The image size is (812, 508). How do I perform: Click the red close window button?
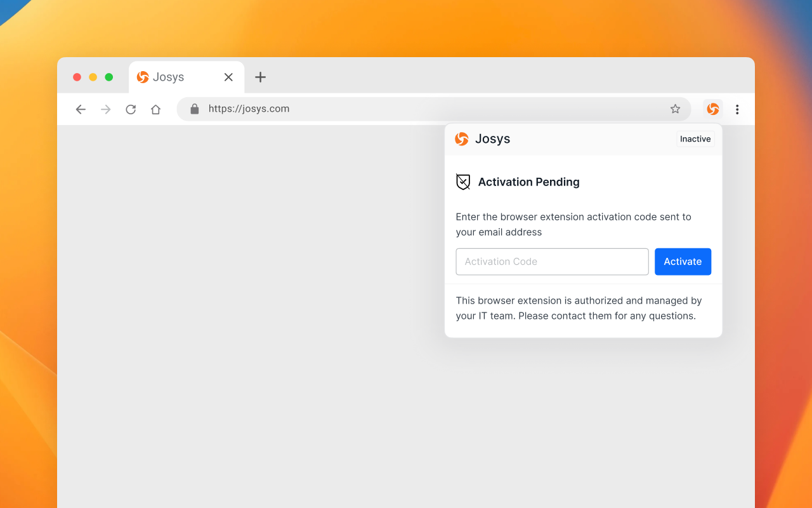click(77, 77)
